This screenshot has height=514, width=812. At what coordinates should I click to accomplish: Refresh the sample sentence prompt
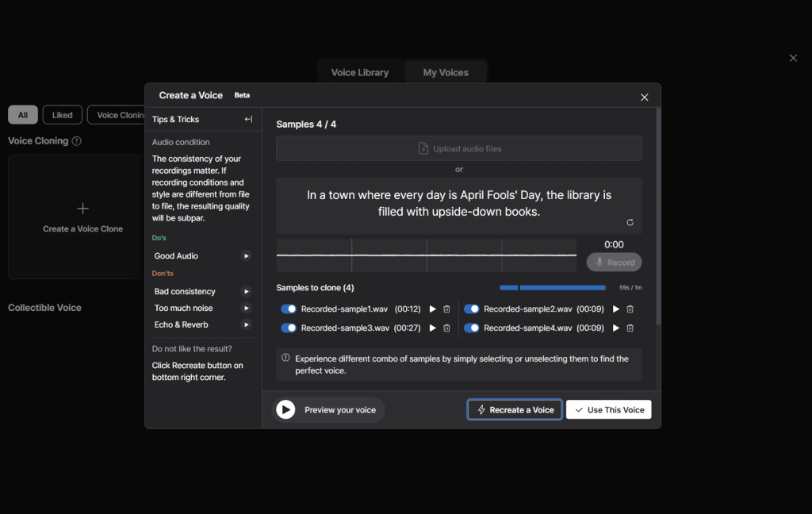[x=630, y=223]
